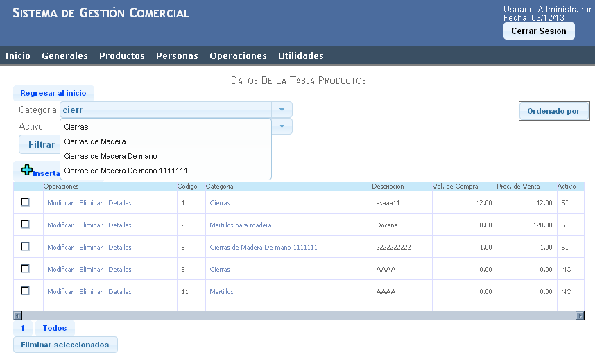Tick the checkbox for product code 2
Screen dimensions: 595x364
pyautogui.click(x=25, y=225)
